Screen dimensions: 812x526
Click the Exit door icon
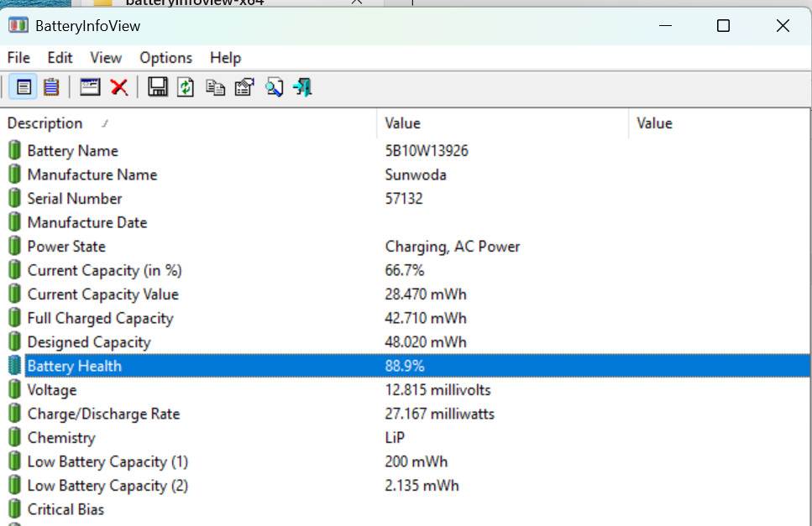tap(302, 87)
